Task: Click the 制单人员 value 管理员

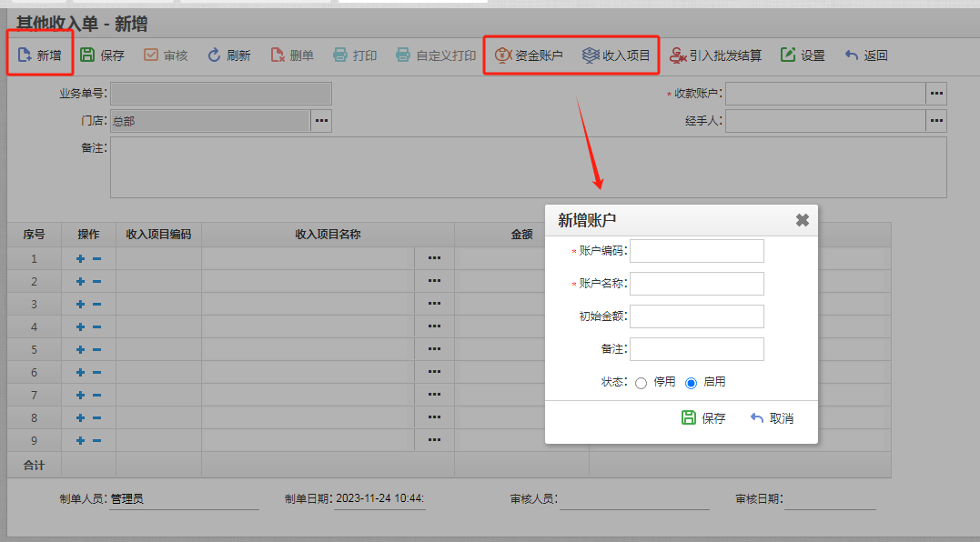Action: point(127,498)
